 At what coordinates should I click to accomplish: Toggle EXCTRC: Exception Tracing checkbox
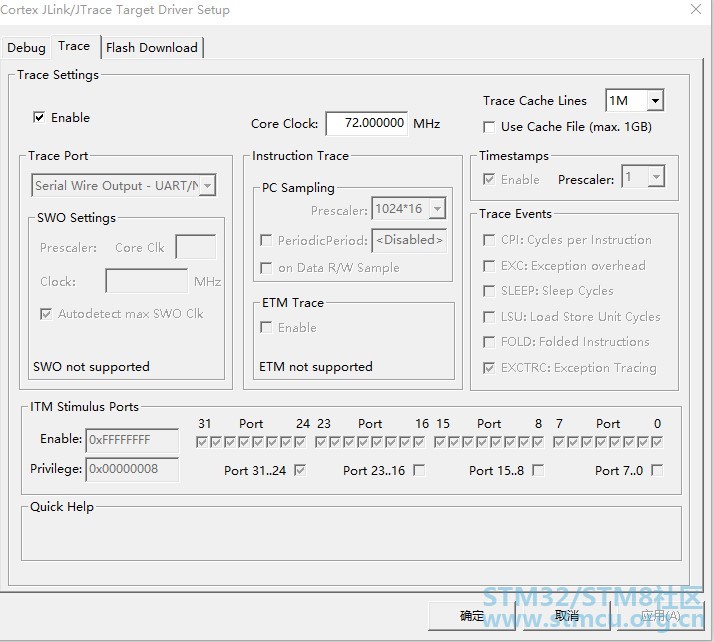[x=489, y=367]
